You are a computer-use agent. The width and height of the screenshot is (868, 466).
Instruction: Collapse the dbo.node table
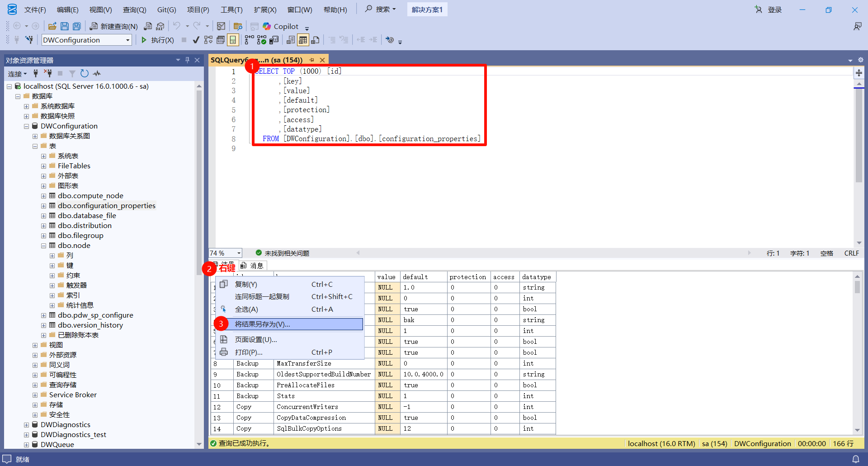(43, 246)
